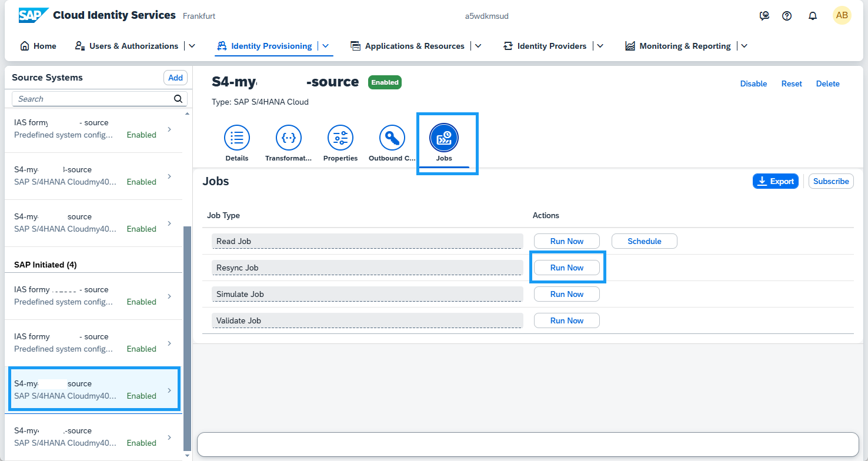868x461 pixels.
Task: Click the bottom message input bar
Action: tap(528, 445)
